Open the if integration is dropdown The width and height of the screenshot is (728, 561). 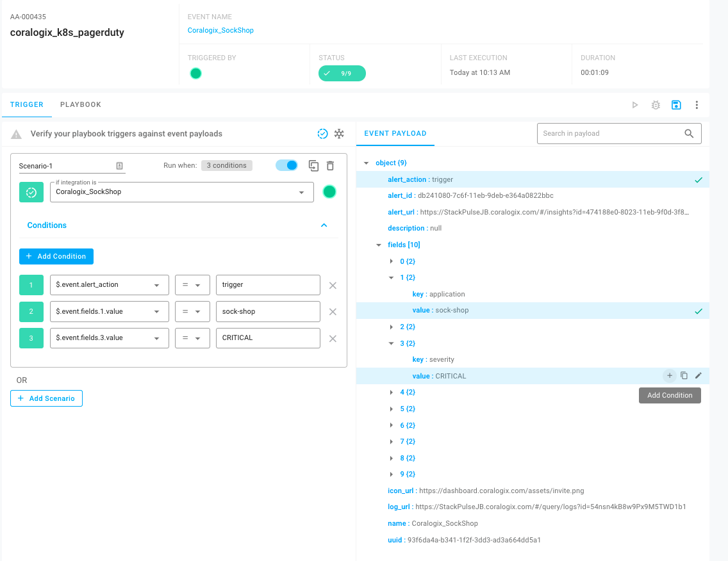(182, 192)
